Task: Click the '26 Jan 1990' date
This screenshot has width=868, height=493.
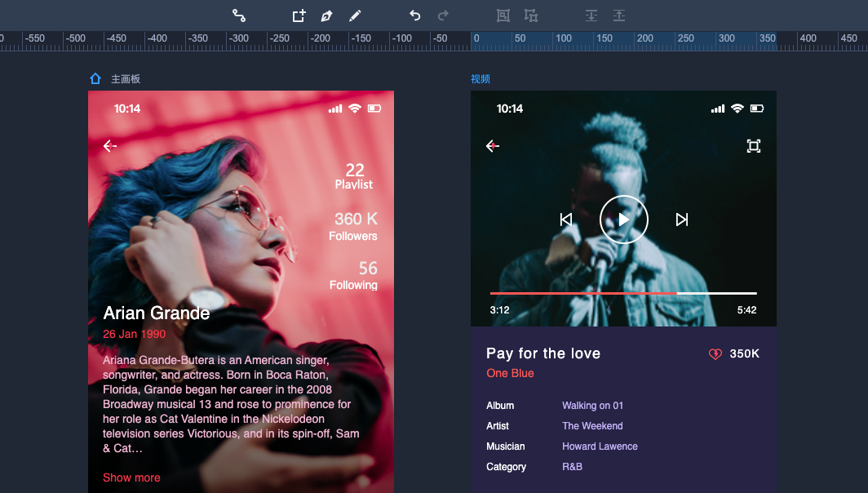Action: point(134,334)
